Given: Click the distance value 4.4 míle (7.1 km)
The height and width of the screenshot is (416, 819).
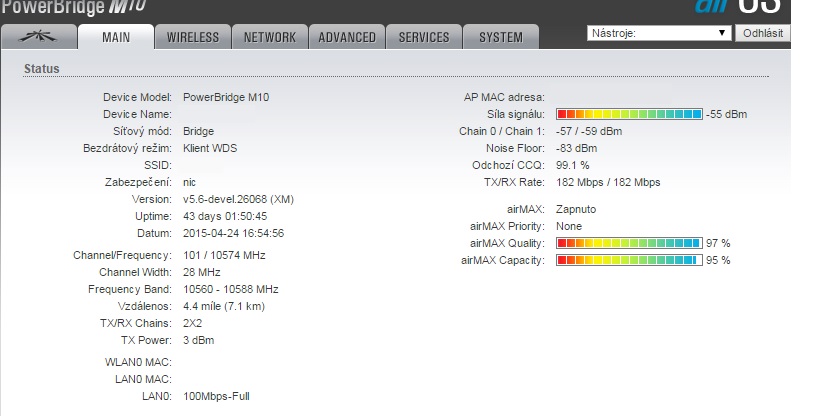Looking at the screenshot, I should click(x=224, y=306).
